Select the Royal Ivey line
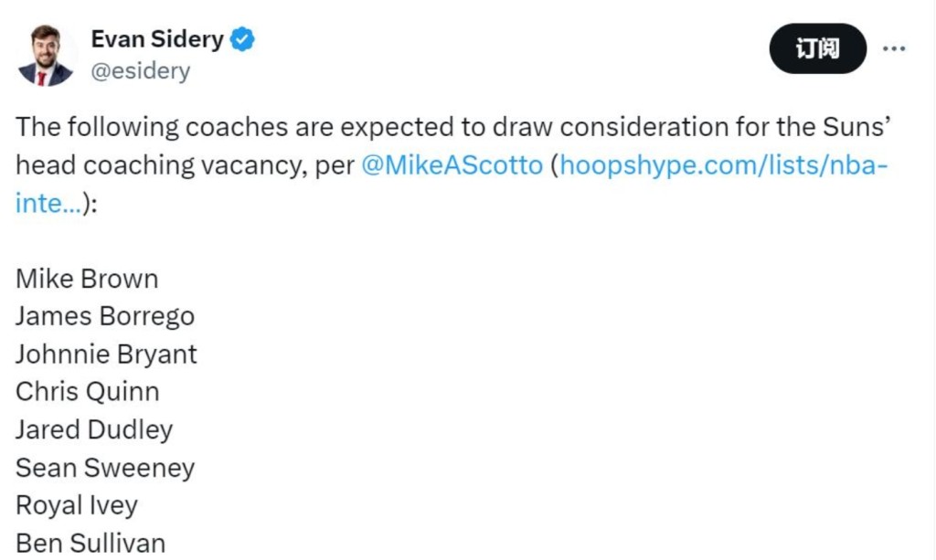936x560 pixels. pyautogui.click(x=77, y=505)
